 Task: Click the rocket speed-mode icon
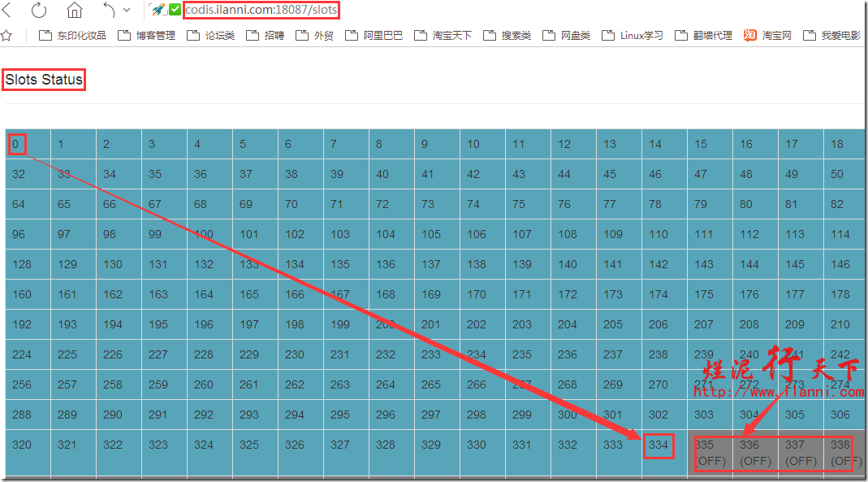pyautogui.click(x=158, y=11)
